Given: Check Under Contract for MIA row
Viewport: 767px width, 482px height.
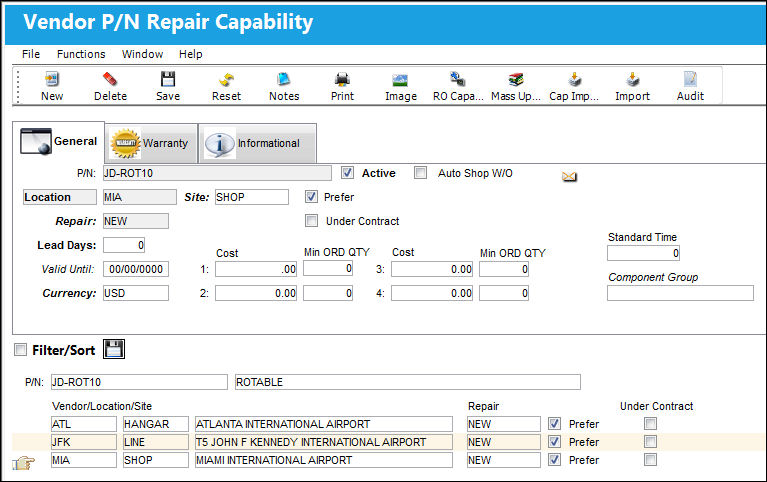Looking at the screenshot, I should 651,459.
